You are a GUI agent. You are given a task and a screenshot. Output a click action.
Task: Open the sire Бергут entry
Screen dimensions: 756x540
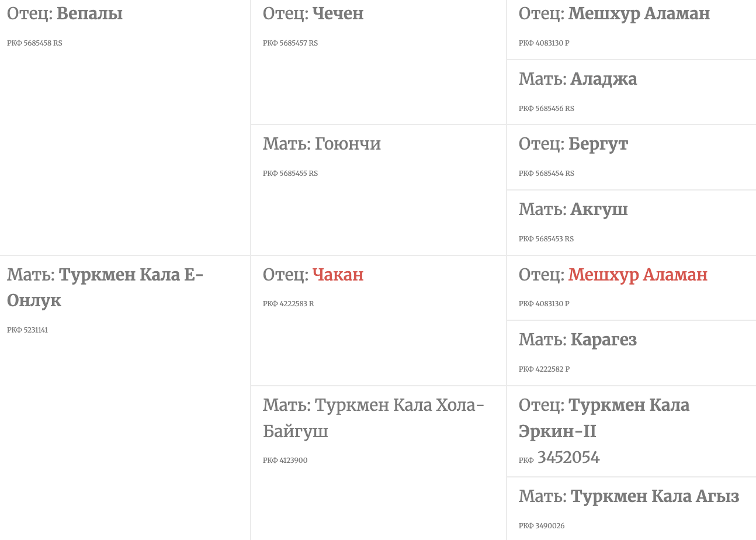click(x=598, y=144)
